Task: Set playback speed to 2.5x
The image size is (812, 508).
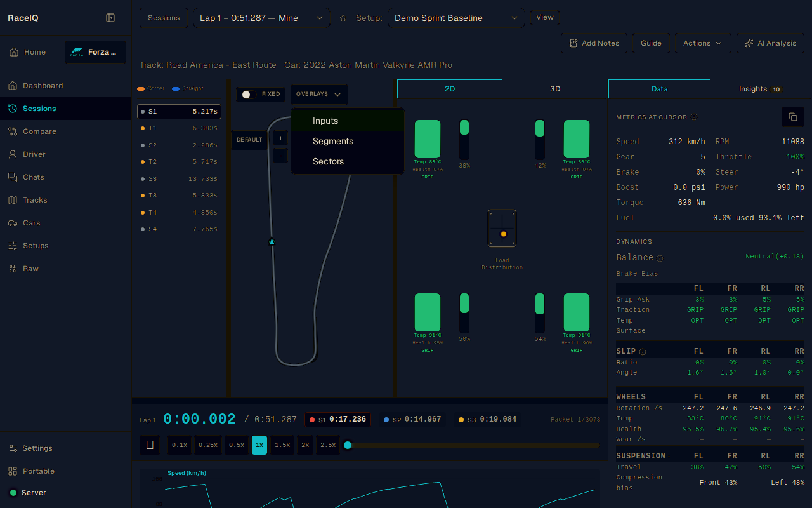Action: (328, 445)
